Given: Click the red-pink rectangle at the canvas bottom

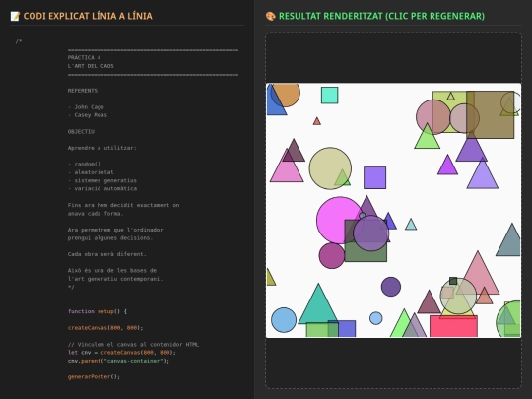Looking at the screenshot, I should pyautogui.click(x=453, y=326).
